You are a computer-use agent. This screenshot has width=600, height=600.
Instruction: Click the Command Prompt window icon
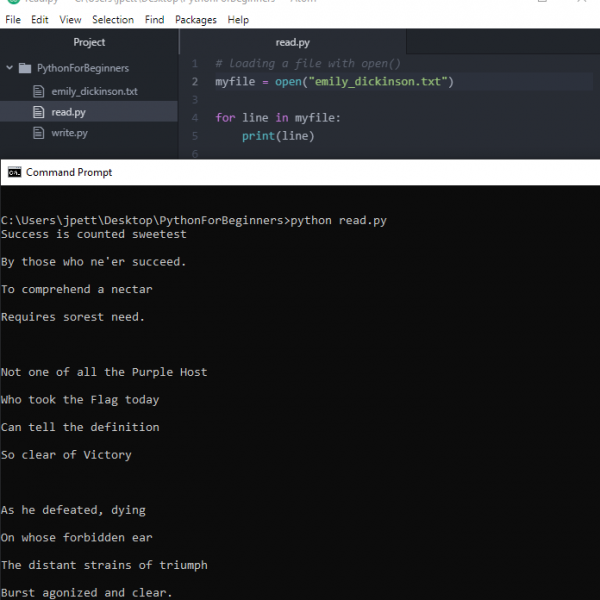(15, 173)
